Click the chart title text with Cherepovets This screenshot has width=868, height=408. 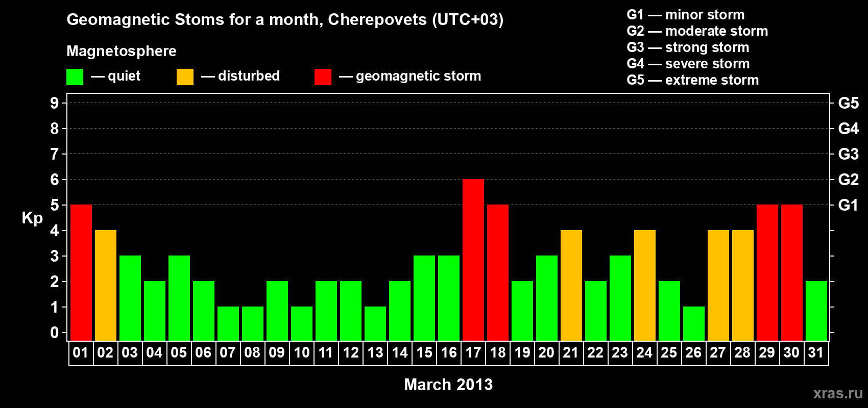point(285,20)
